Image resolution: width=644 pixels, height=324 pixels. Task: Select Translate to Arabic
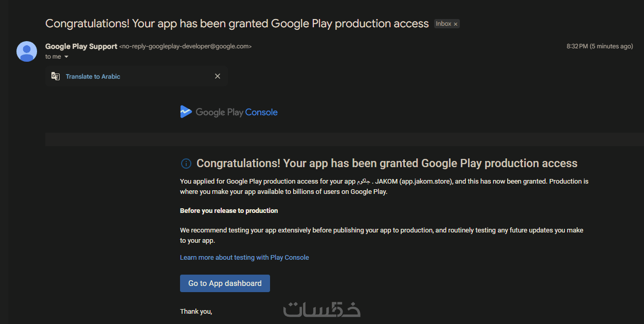tap(93, 77)
